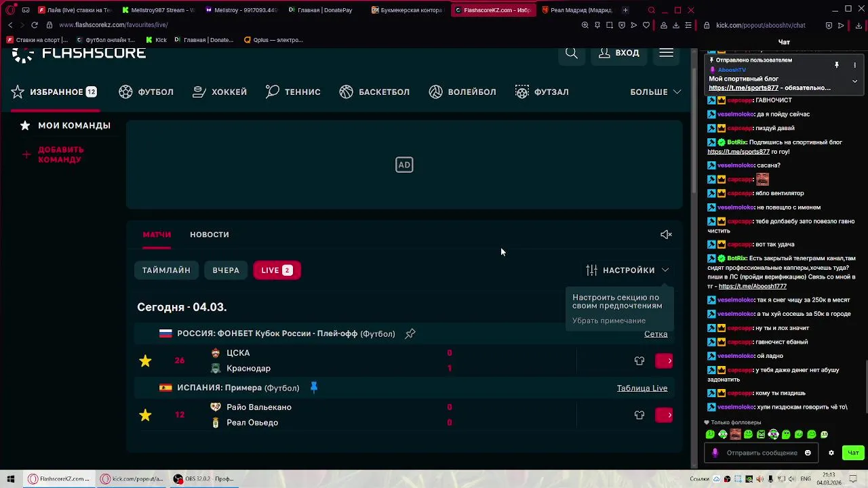The height and width of the screenshot is (488, 868).
Task: Select LIVE matches filter
Action: [277, 270]
